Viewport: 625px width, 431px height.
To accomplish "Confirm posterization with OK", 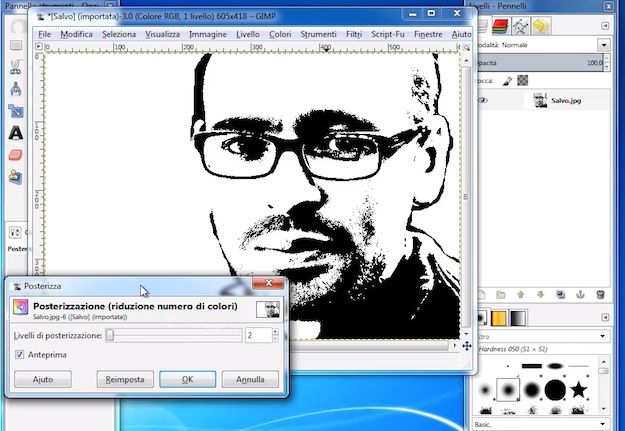I will pos(187,379).
